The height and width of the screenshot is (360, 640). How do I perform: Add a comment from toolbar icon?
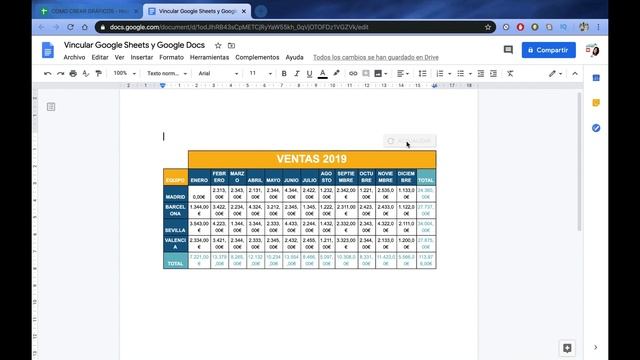(x=366, y=73)
